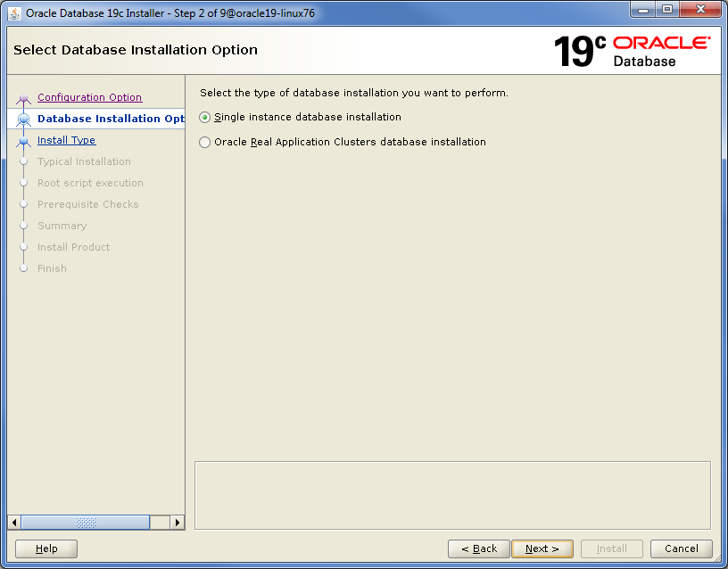
Task: Select current Database Installation Option step
Action: click(111, 119)
